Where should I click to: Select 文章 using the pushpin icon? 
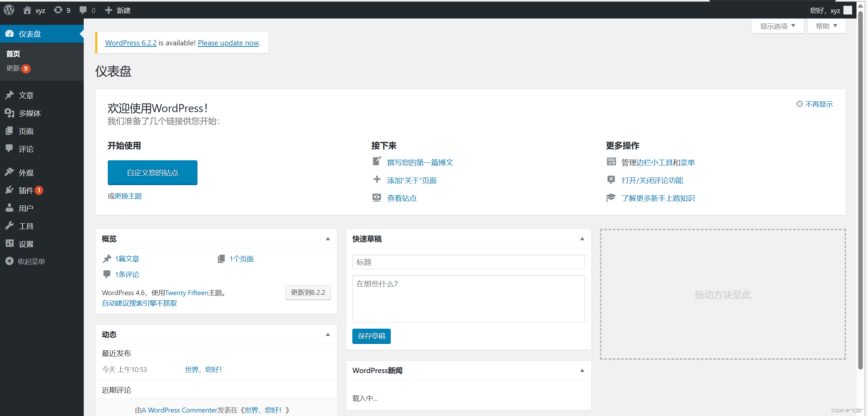(10, 95)
